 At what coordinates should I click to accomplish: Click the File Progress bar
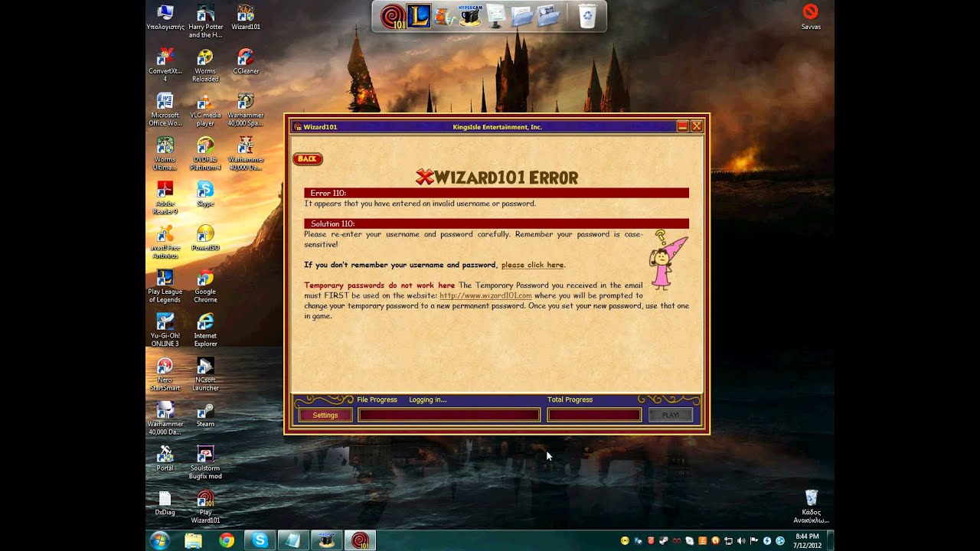(449, 415)
